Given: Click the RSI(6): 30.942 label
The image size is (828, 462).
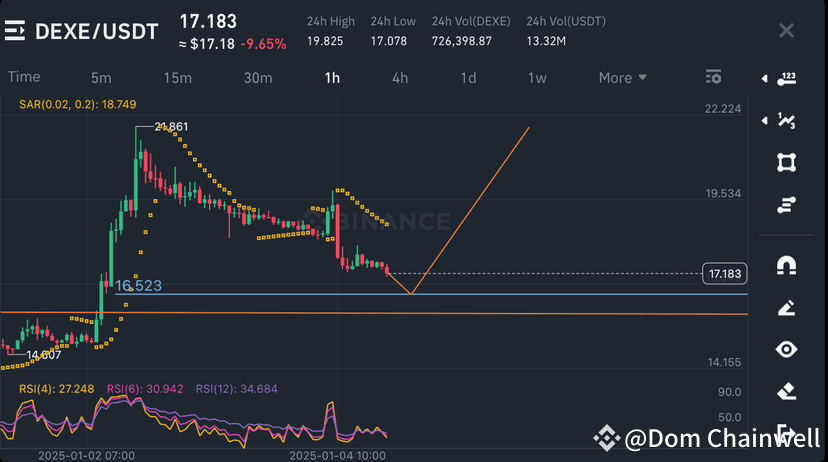Looking at the screenshot, I should tap(145, 389).
